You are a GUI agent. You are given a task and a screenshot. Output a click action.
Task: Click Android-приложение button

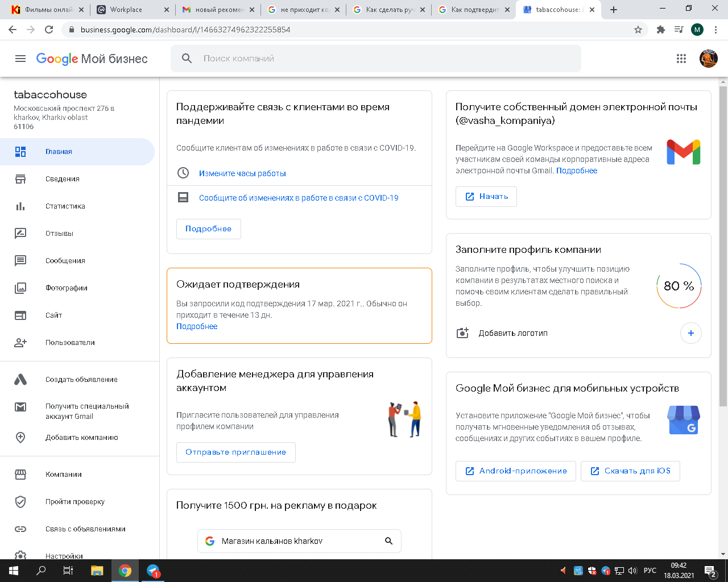(516, 471)
